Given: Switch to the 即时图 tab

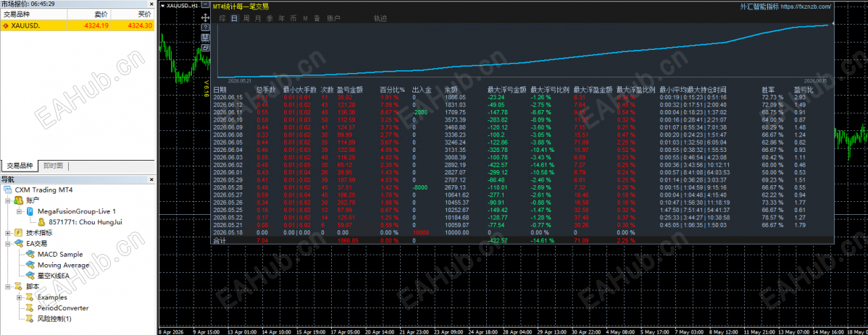Looking at the screenshot, I should pyautogui.click(x=53, y=165).
